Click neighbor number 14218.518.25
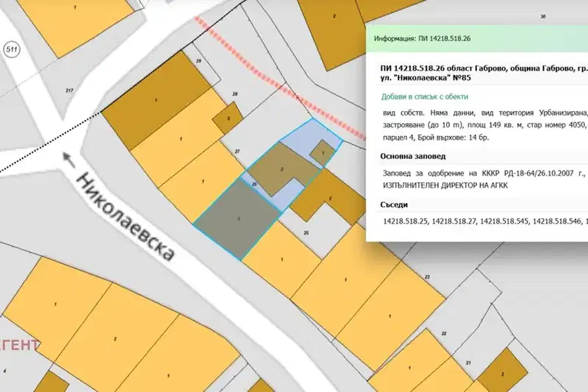Viewport: 588px width, 392px height. click(406, 221)
